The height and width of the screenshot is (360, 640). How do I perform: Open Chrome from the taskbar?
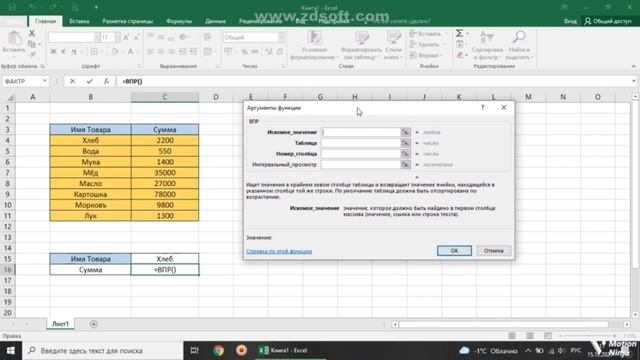coord(218,350)
